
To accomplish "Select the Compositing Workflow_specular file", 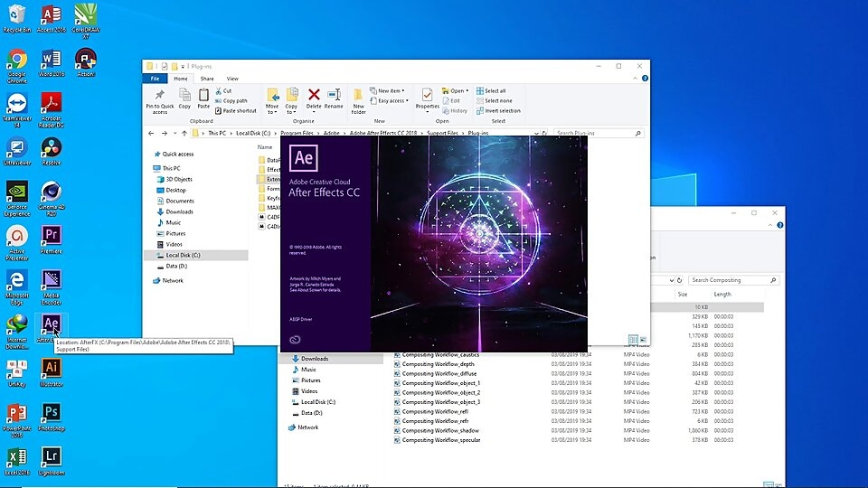I will tap(437, 440).
